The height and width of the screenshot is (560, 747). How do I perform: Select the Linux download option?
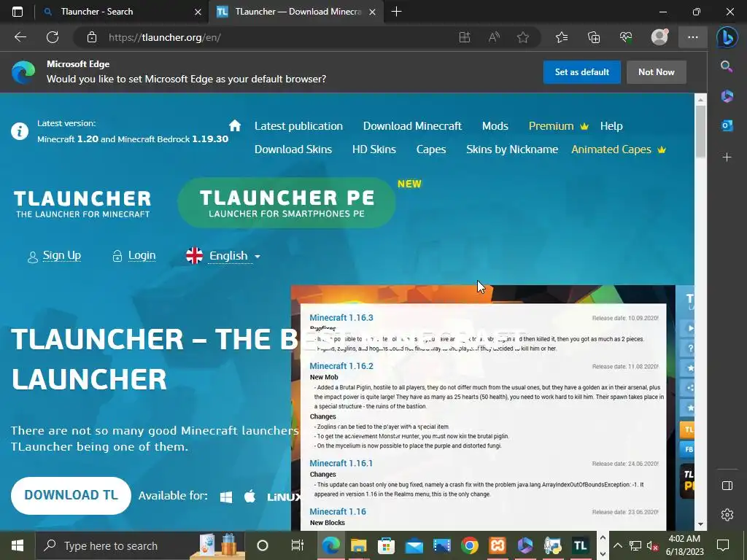coord(284,497)
